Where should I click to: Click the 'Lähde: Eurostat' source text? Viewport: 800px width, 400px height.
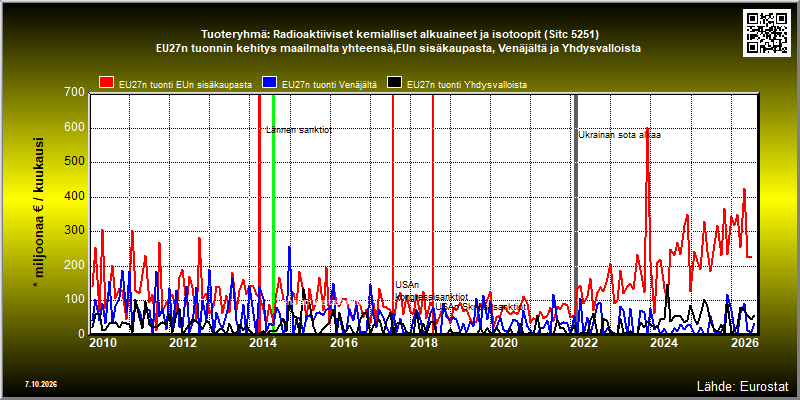(x=742, y=385)
